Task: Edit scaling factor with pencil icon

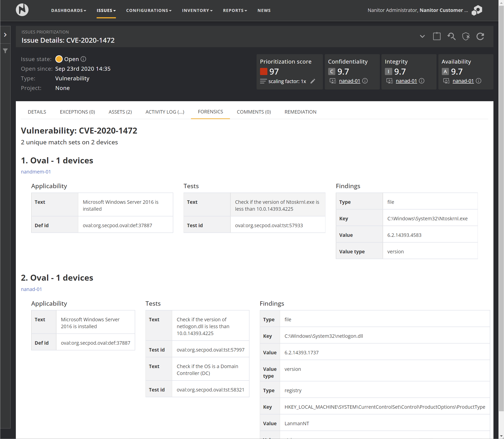Action: (x=313, y=81)
